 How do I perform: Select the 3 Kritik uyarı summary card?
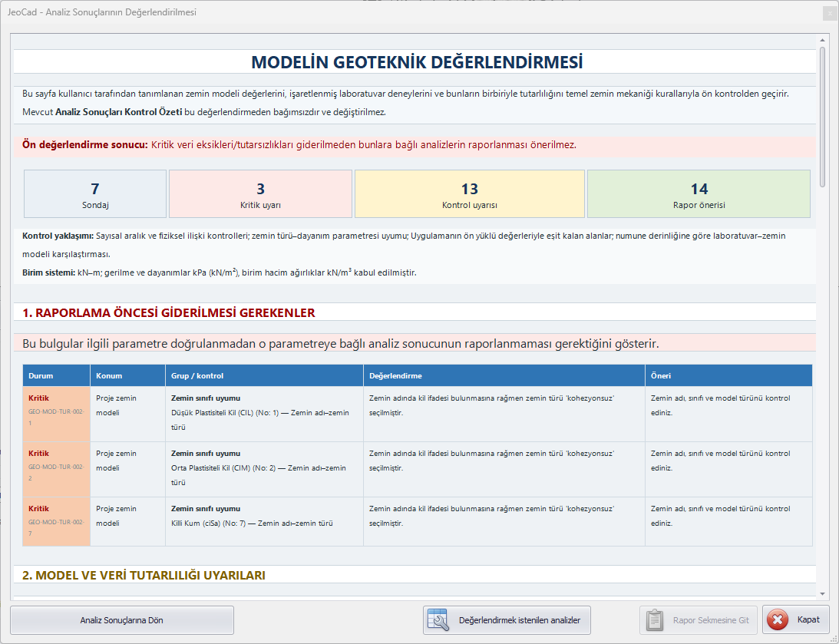260,194
